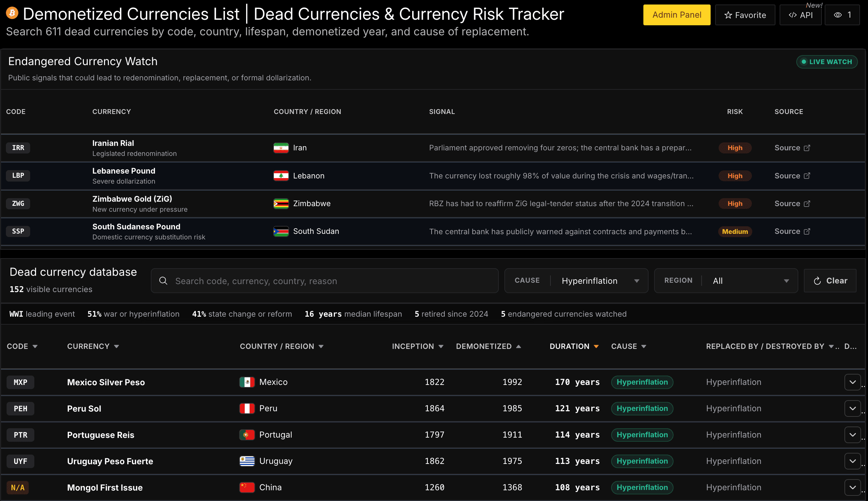Image resolution: width=868 pixels, height=501 pixels.
Task: Open the REGION All dropdown
Action: (x=726, y=281)
